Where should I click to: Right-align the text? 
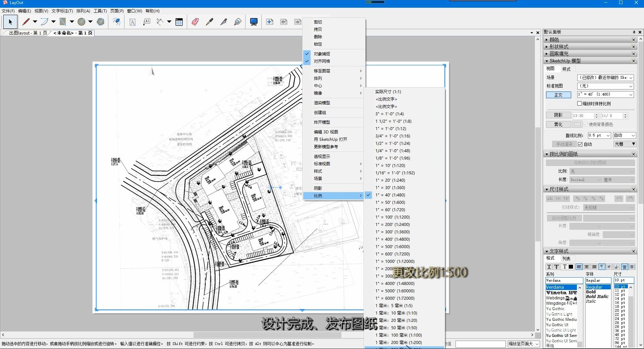(x=594, y=267)
